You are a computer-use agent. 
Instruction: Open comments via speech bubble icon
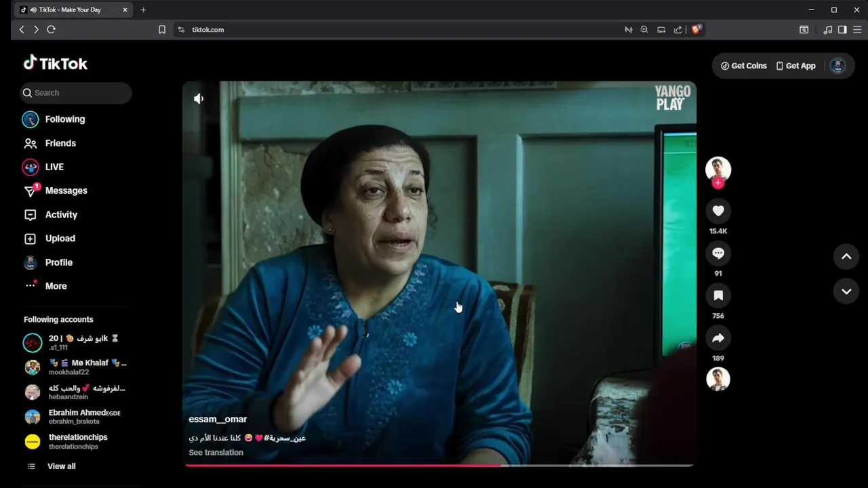pyautogui.click(x=718, y=253)
